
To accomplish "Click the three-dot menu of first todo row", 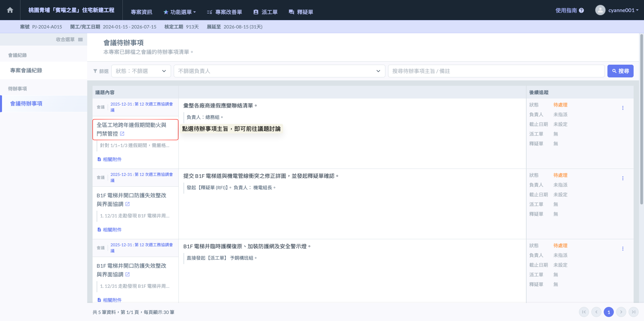I will click(x=623, y=108).
